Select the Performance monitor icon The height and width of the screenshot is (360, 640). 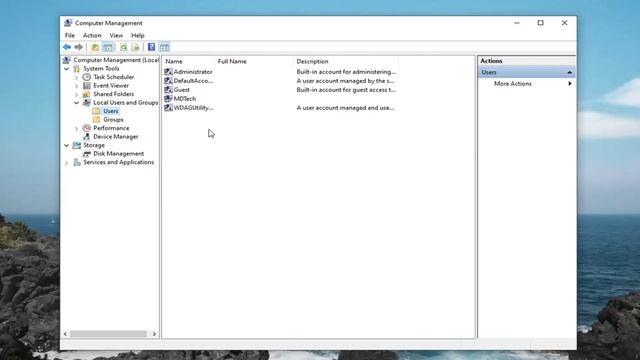[87, 128]
